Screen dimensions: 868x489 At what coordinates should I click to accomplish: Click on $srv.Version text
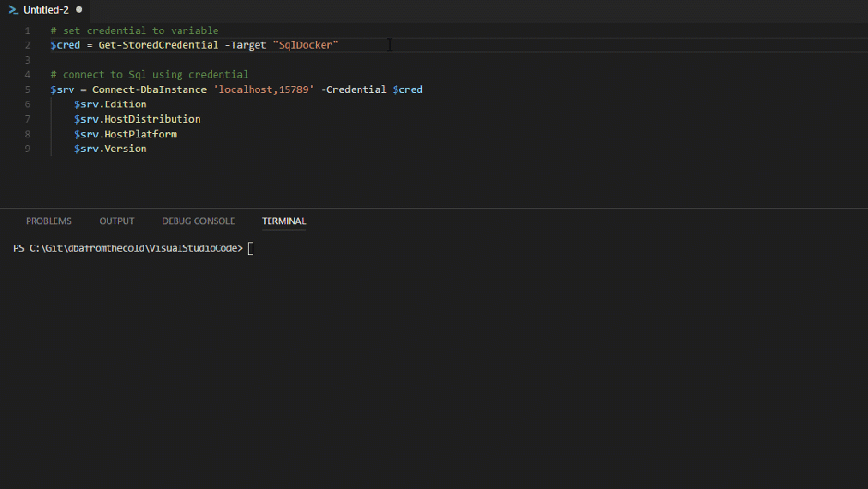tap(110, 149)
